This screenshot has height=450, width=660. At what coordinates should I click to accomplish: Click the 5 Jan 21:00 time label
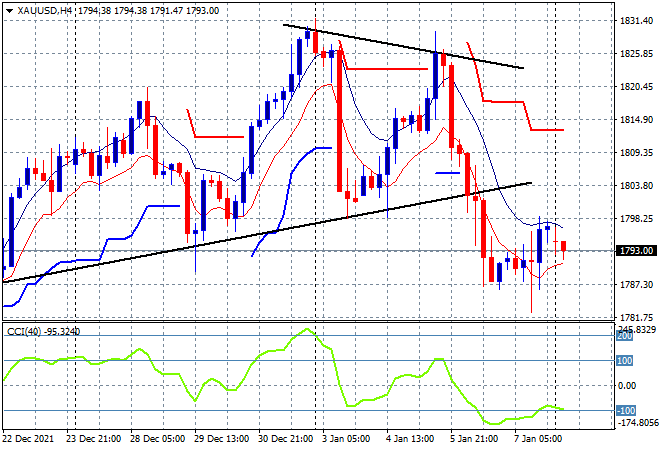pos(474,439)
